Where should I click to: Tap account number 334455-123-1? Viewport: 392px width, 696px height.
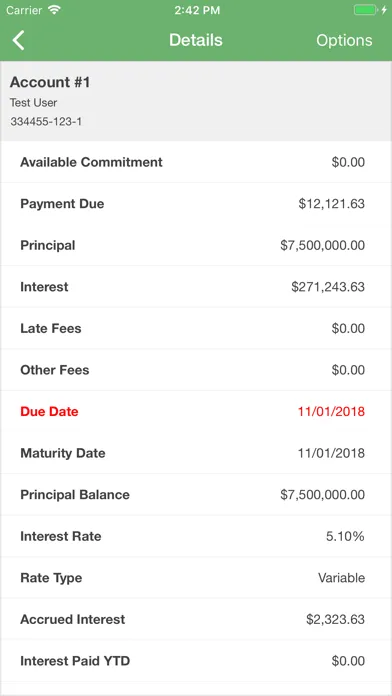pos(46,122)
